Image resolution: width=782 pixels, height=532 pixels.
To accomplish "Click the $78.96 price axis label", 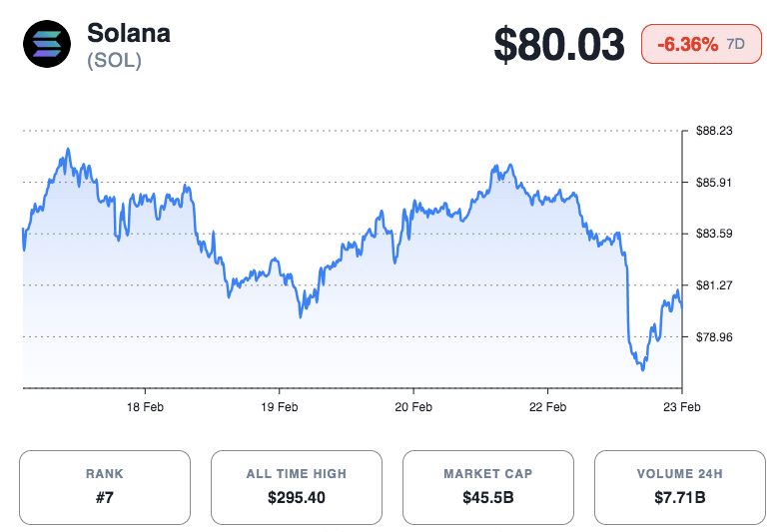I will coord(714,337).
